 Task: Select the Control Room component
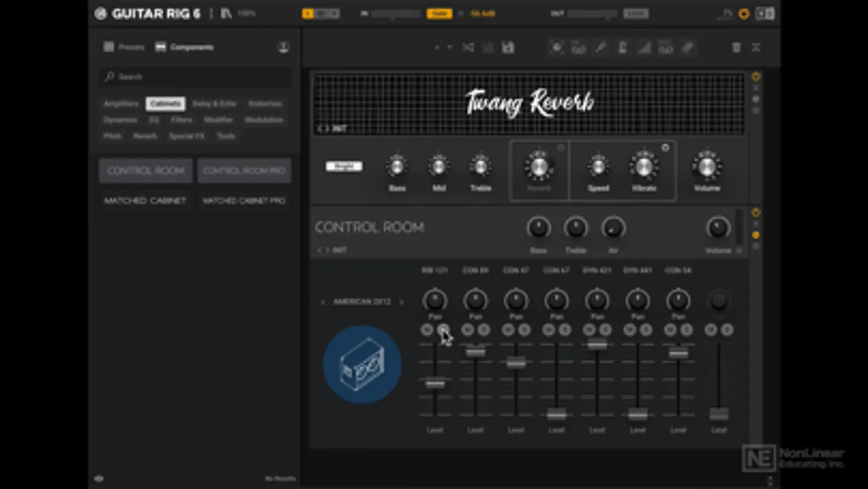coord(145,171)
